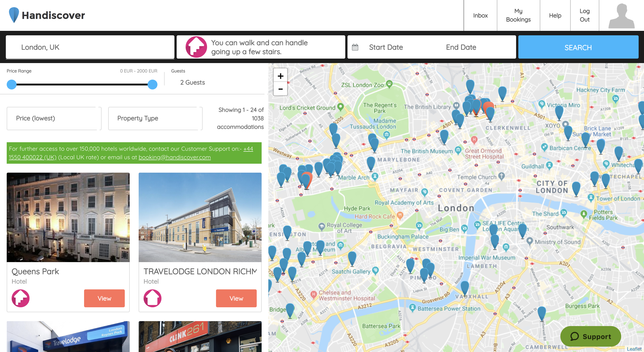
Task: Click the Hyde Park map label
Action: click(x=357, y=208)
